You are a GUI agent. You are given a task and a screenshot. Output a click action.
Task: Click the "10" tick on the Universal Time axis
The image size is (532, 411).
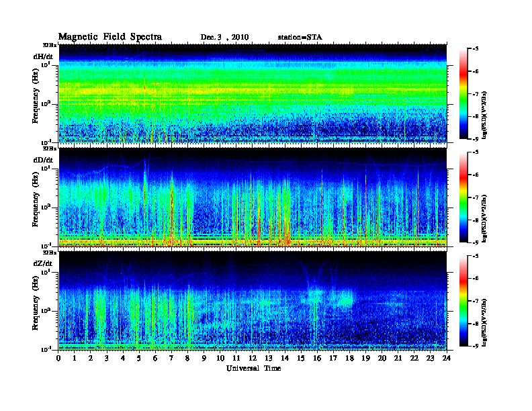click(x=220, y=358)
